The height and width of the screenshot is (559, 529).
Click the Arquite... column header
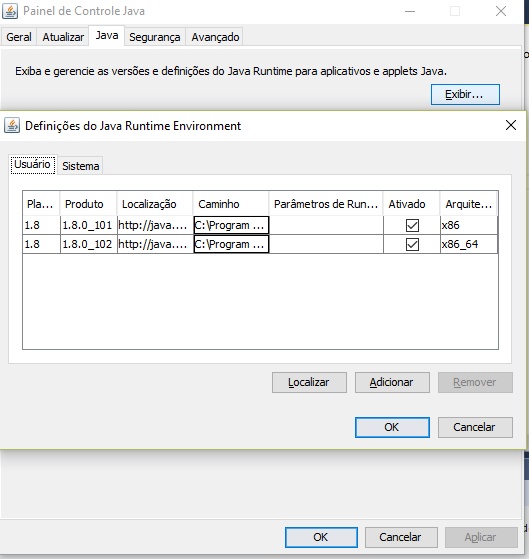click(468, 204)
